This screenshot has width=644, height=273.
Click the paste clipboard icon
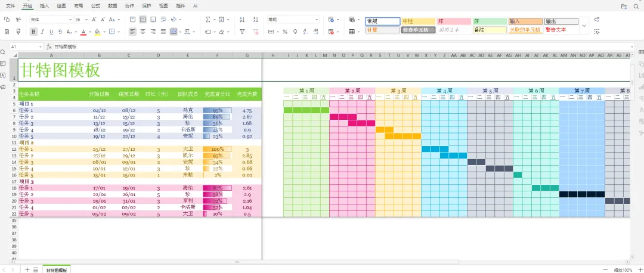tap(7, 32)
